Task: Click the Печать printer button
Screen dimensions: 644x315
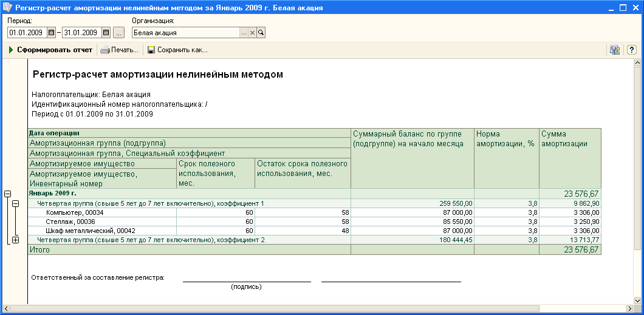Action: point(120,50)
